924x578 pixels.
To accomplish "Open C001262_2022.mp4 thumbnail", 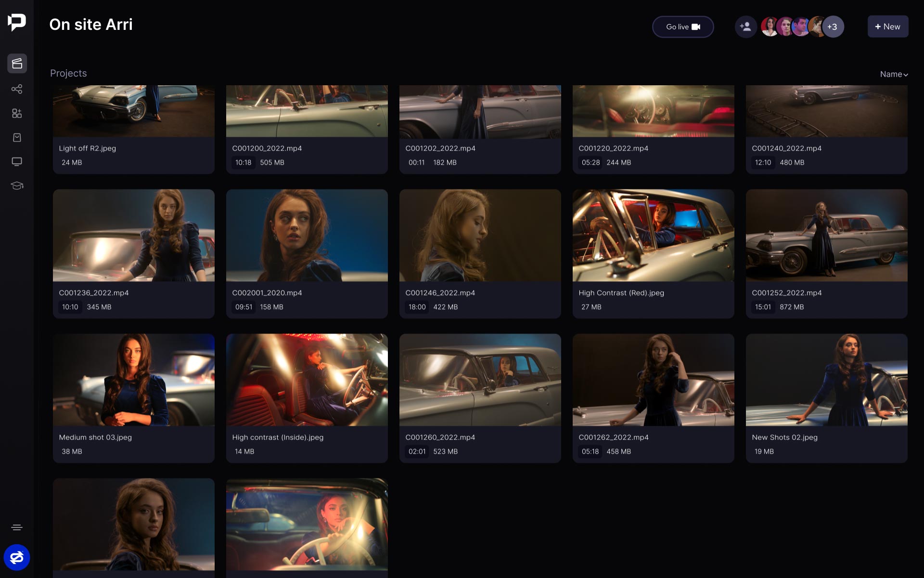I will [x=654, y=380].
